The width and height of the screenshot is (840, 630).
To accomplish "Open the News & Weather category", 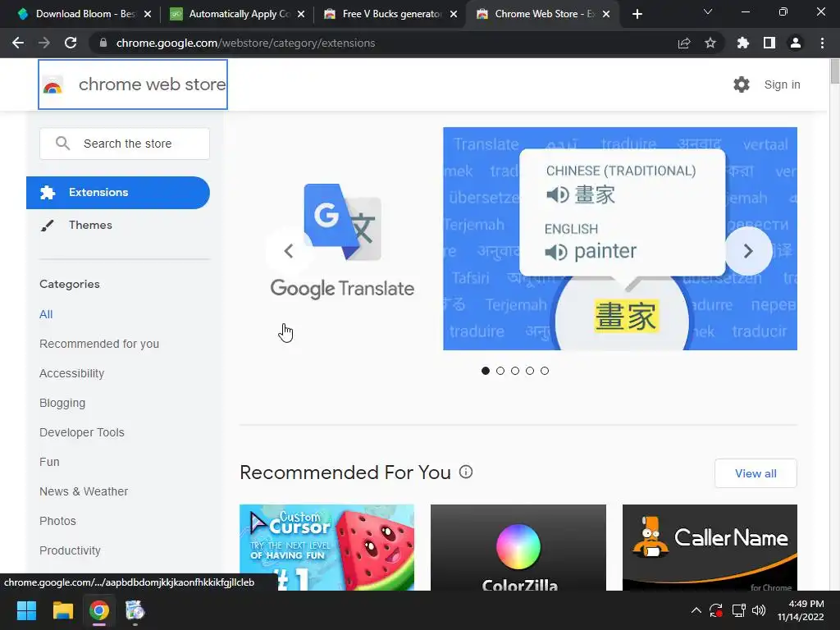I will (x=84, y=491).
